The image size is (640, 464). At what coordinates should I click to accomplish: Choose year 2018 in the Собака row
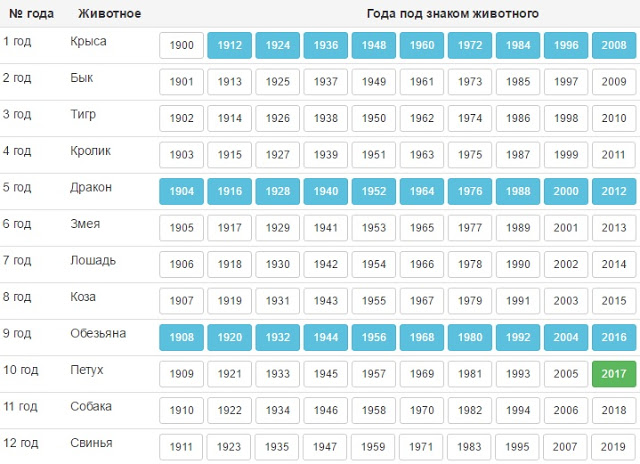pos(614,410)
